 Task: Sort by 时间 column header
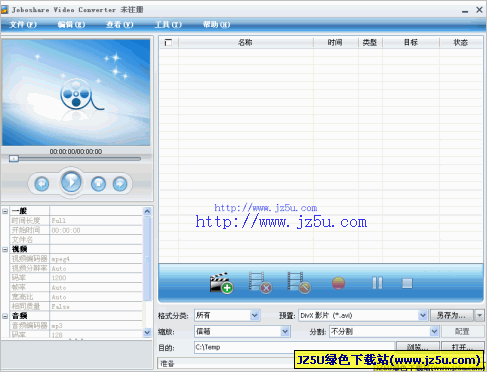[336, 43]
